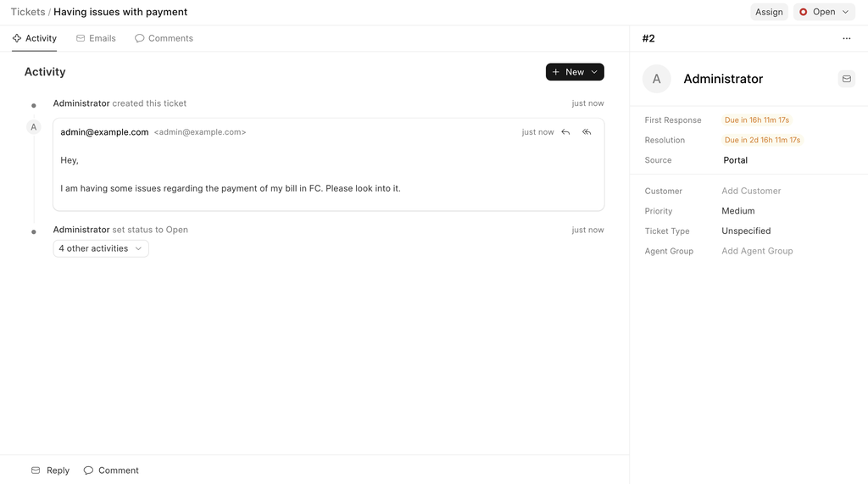The width and height of the screenshot is (868, 484).
Task: Expand the 4 other activities list
Action: point(100,248)
